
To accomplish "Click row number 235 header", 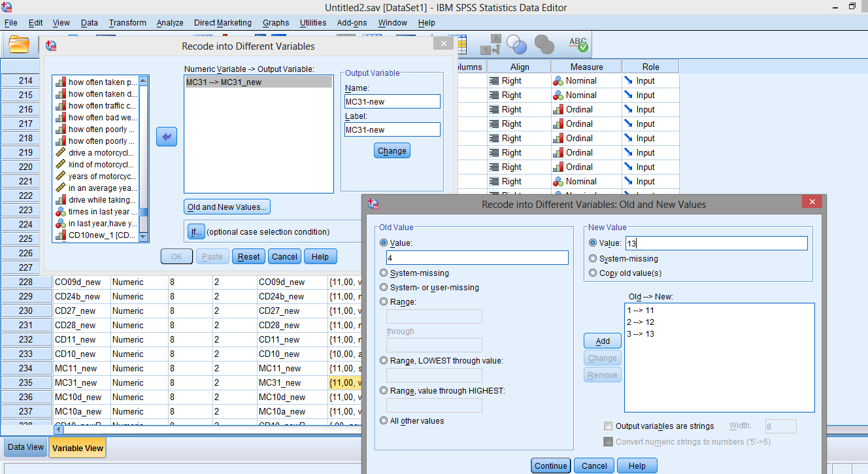I will (x=25, y=382).
